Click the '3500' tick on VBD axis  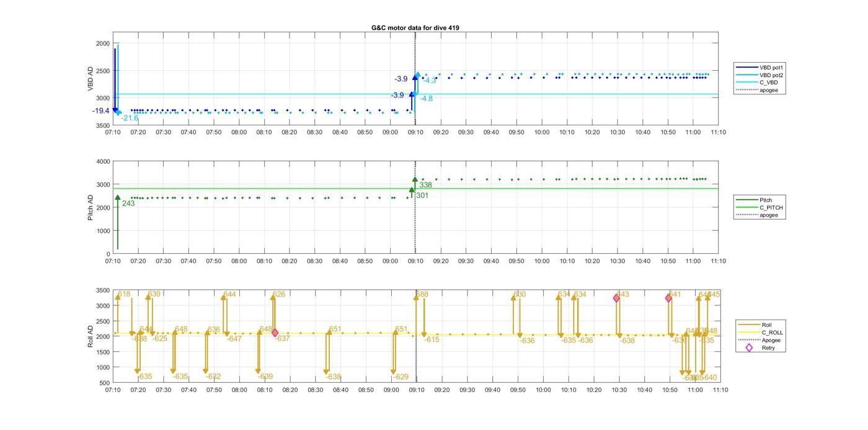click(102, 125)
